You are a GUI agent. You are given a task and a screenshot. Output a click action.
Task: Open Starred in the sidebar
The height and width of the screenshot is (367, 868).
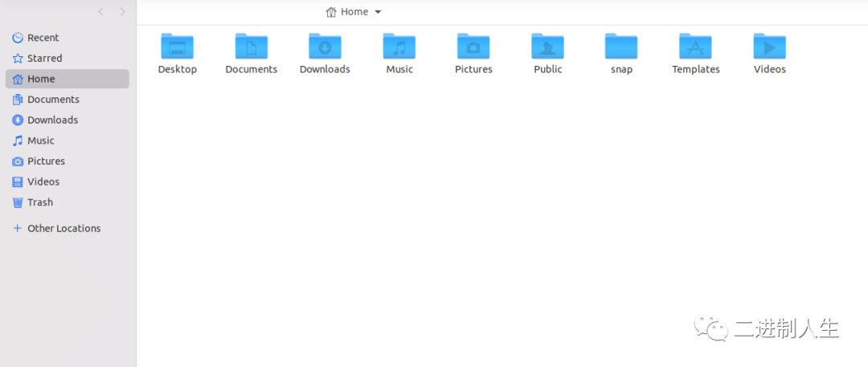tap(44, 59)
